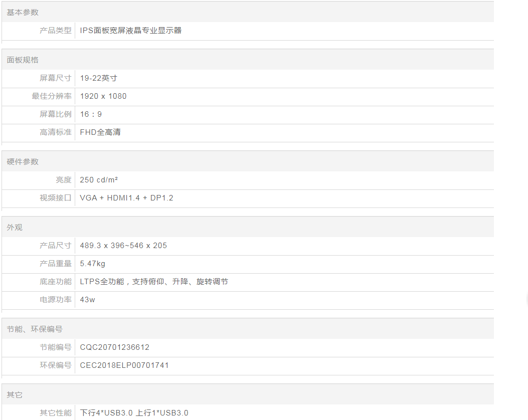Select the value 489.3 x 396~546 x 205
Image resolution: width=528 pixels, height=420 pixels.
point(123,246)
